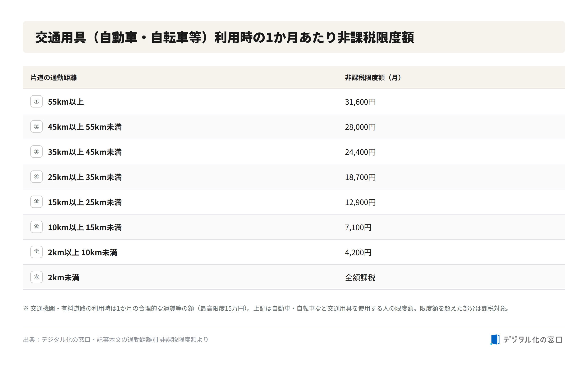Click the circled number 4 badge
Image resolution: width=588 pixels, height=367 pixels.
pyautogui.click(x=37, y=177)
